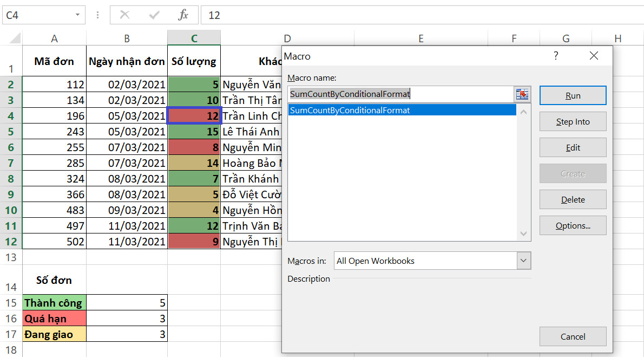Image resolution: width=644 pixels, height=357 pixels.
Task: Select customer cell Trịnh Văn
Action: [x=251, y=225]
